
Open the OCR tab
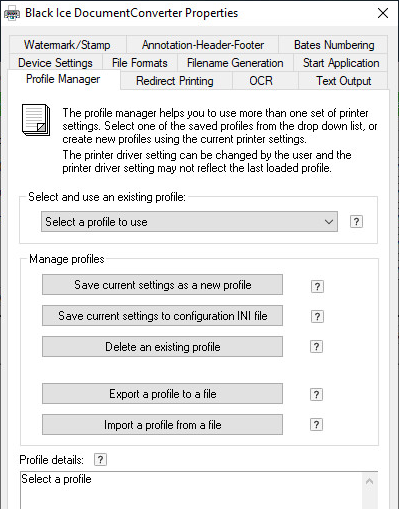coord(261,81)
